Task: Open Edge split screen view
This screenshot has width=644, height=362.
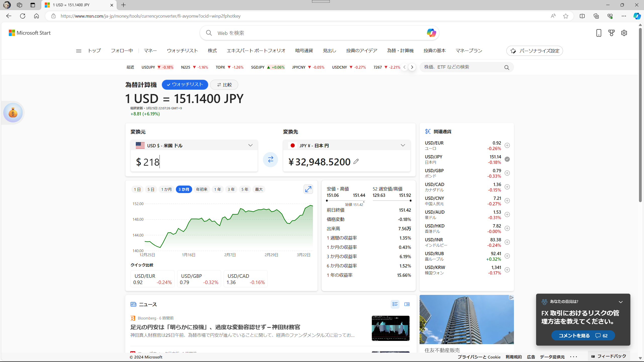Action: coord(582,16)
